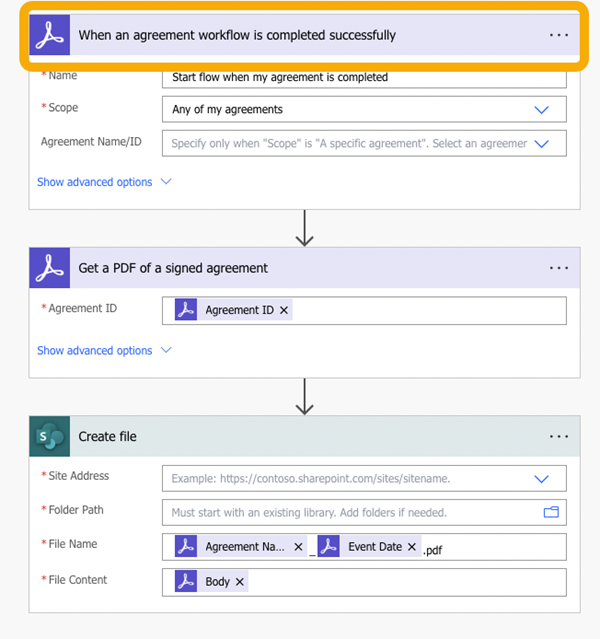
Task: Open ellipsis menu for Create file step
Action: point(558,436)
